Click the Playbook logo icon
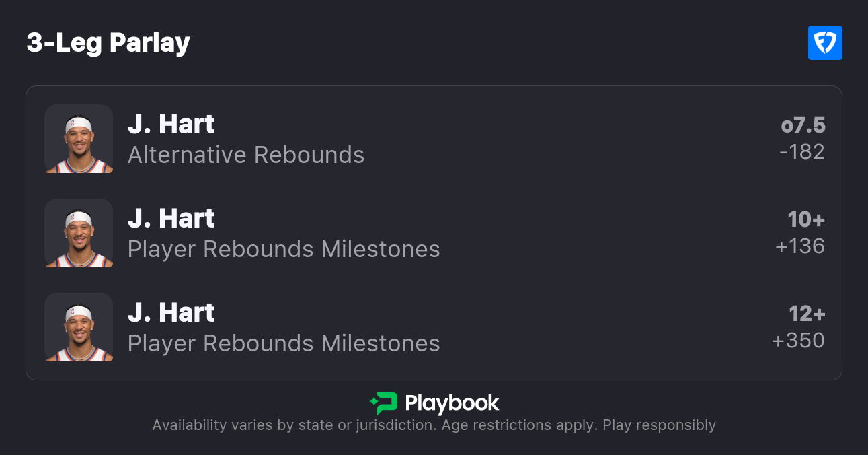Screen dimensions: 868x455 click(383, 403)
